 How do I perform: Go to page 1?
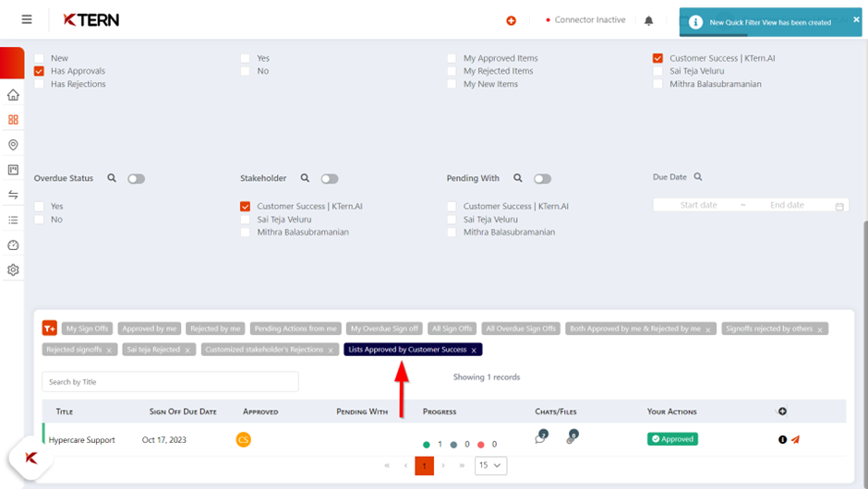[x=424, y=466]
